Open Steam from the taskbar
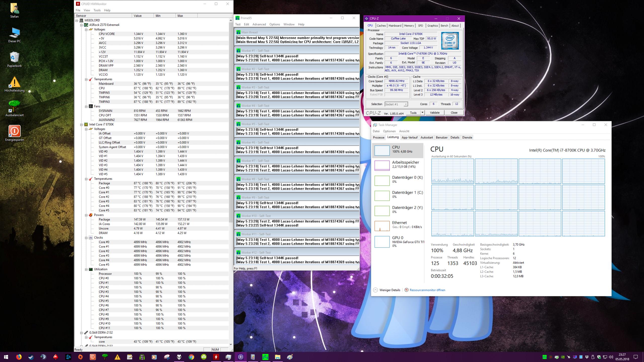 31,357
